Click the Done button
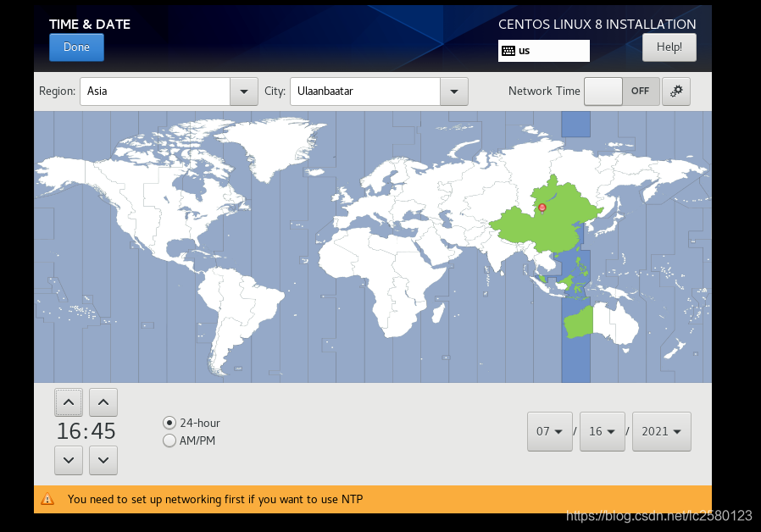 pyautogui.click(x=76, y=47)
